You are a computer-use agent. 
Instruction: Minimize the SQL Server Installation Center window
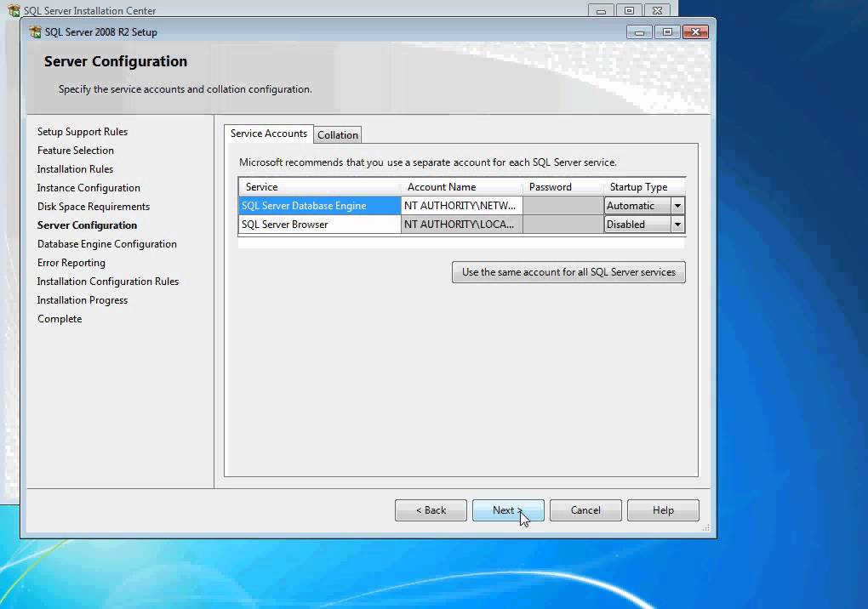601,10
